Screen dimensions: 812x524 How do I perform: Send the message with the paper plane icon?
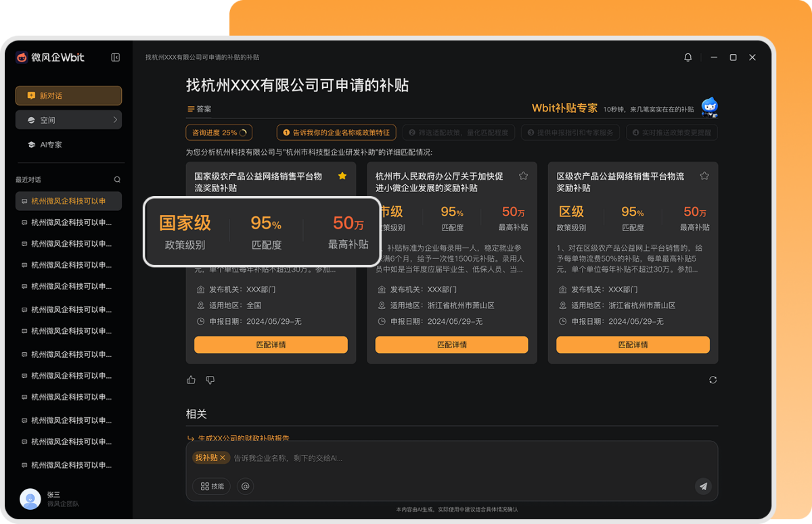(703, 486)
